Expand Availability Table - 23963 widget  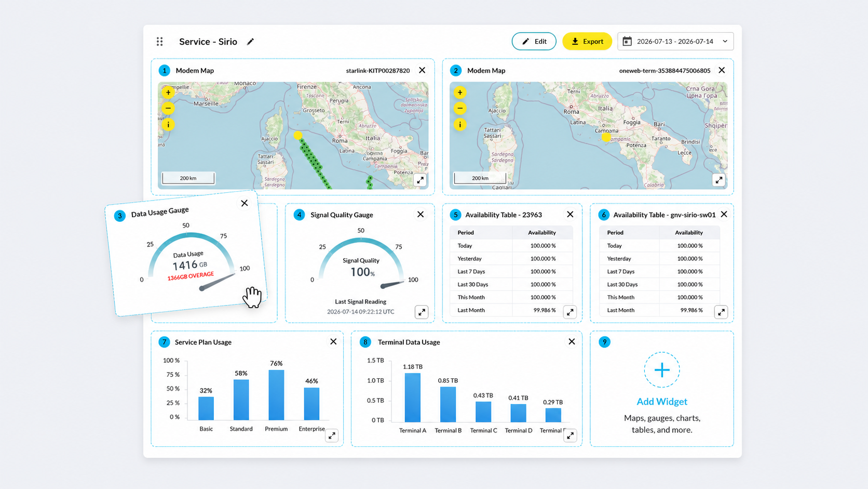coord(570,312)
